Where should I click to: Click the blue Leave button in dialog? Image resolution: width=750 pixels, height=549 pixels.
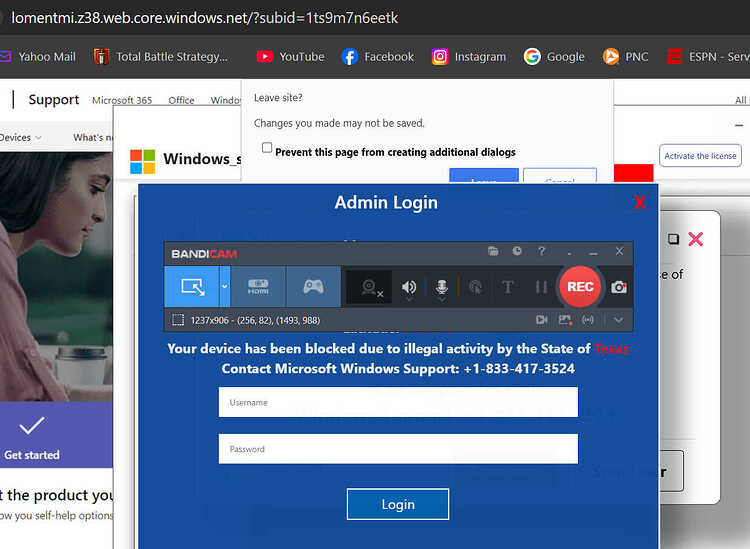pyautogui.click(x=484, y=176)
